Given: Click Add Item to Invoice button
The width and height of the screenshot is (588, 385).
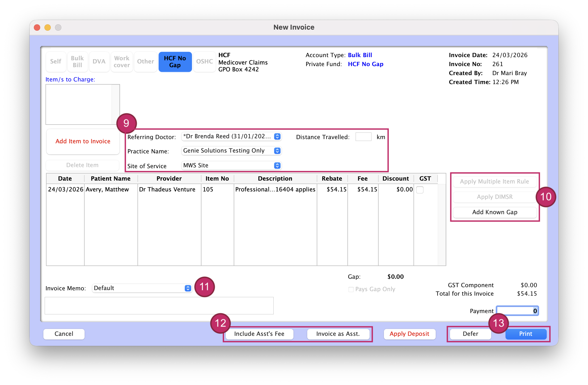Looking at the screenshot, I should coord(83,141).
